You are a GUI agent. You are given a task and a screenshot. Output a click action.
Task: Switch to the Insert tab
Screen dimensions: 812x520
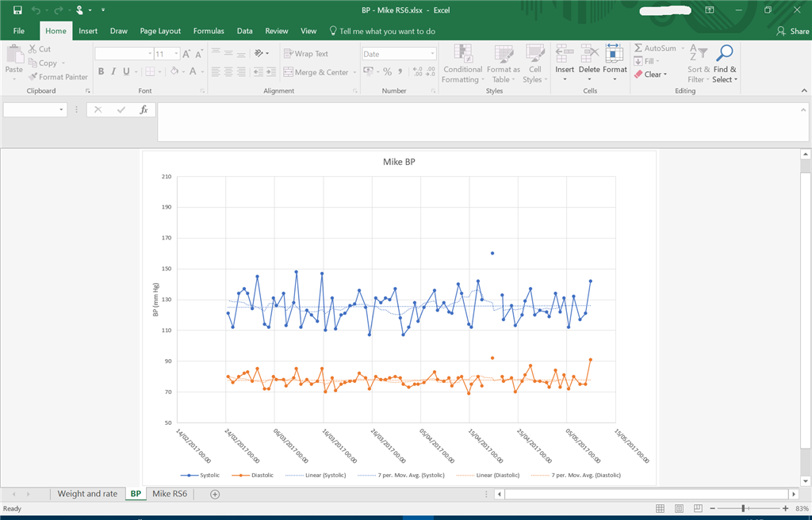[x=88, y=31]
